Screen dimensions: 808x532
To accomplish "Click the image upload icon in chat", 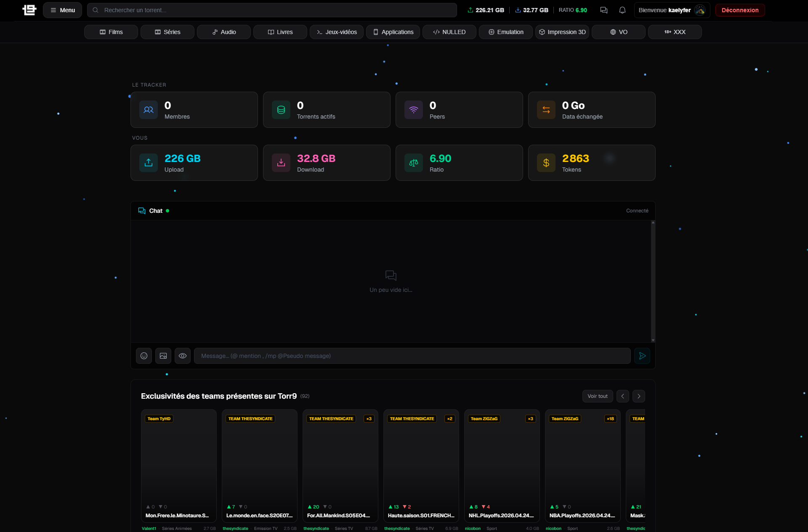I will 163,356.
